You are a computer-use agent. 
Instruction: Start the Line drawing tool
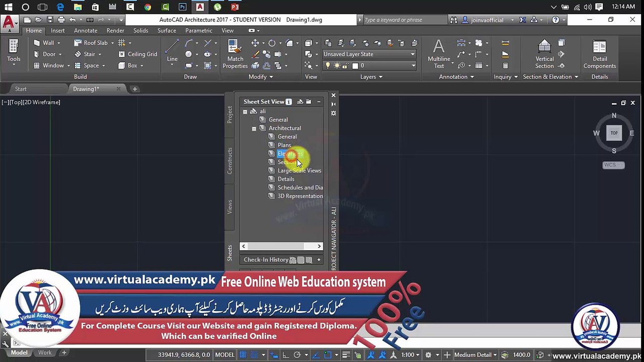point(172,51)
